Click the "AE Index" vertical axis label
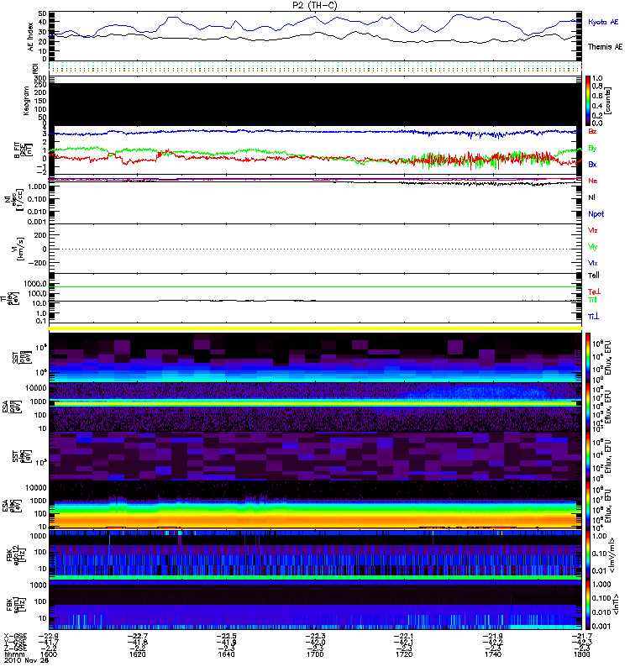This screenshot has height=672, width=630. point(30,37)
